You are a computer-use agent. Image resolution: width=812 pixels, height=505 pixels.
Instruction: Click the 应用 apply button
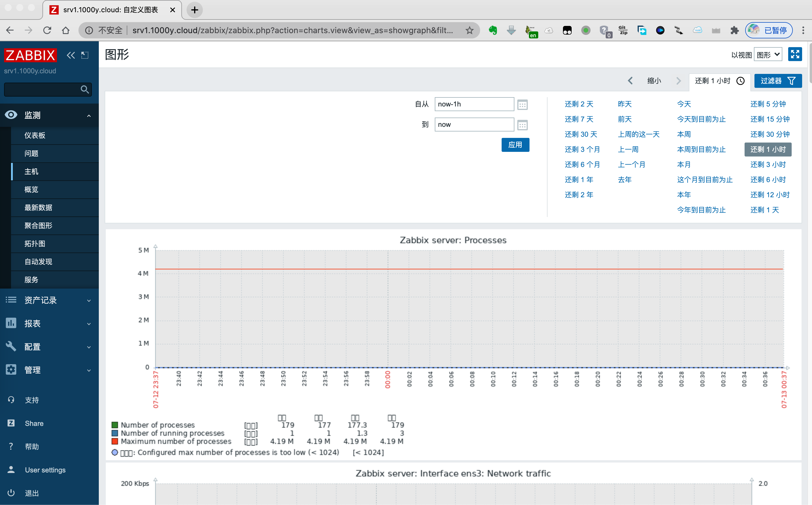(515, 145)
